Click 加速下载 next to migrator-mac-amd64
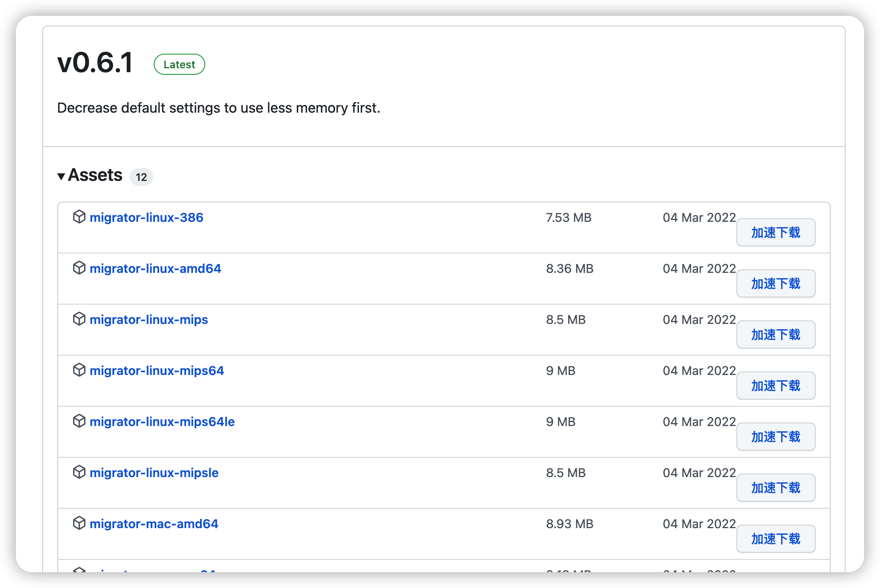The height and width of the screenshot is (588, 880). (x=775, y=539)
